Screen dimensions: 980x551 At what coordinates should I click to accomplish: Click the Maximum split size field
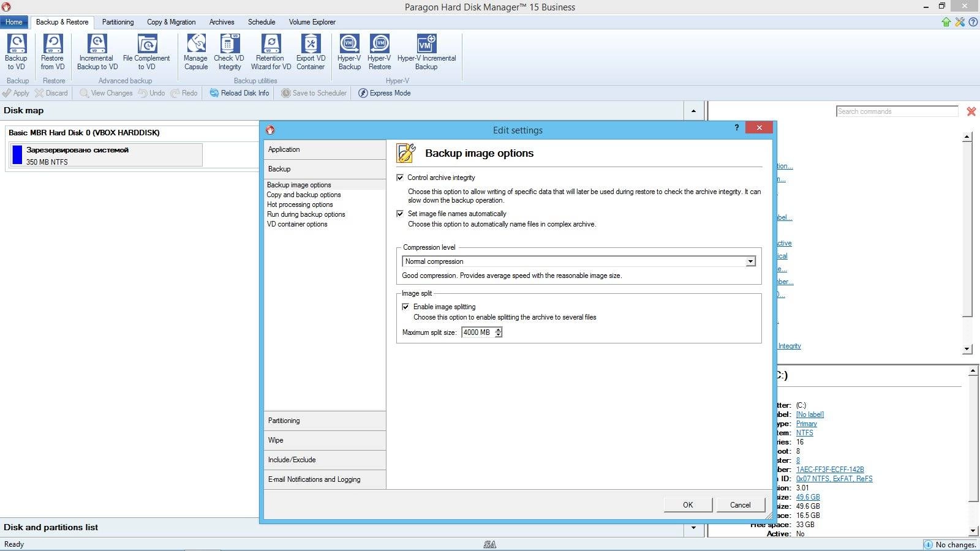(478, 332)
